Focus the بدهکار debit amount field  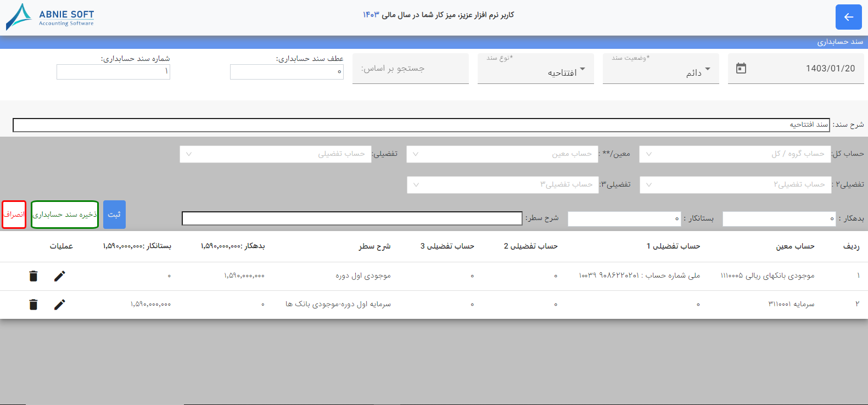[x=780, y=219]
